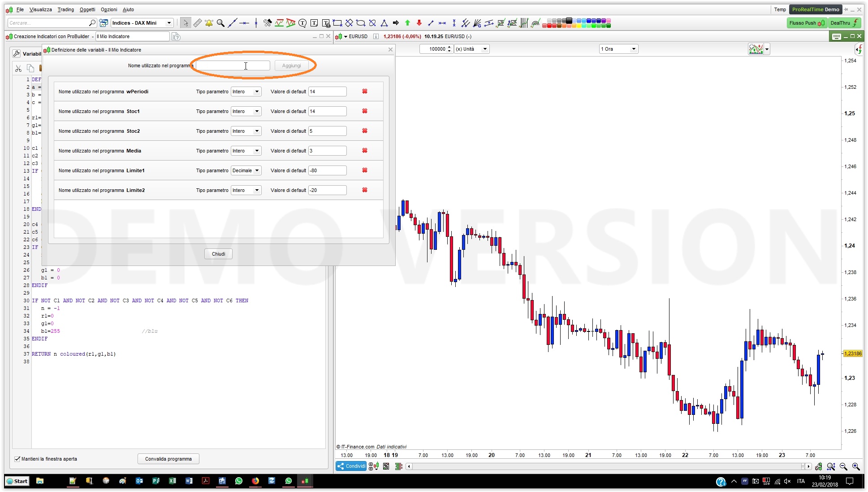Click the Condividi share button

351,466
